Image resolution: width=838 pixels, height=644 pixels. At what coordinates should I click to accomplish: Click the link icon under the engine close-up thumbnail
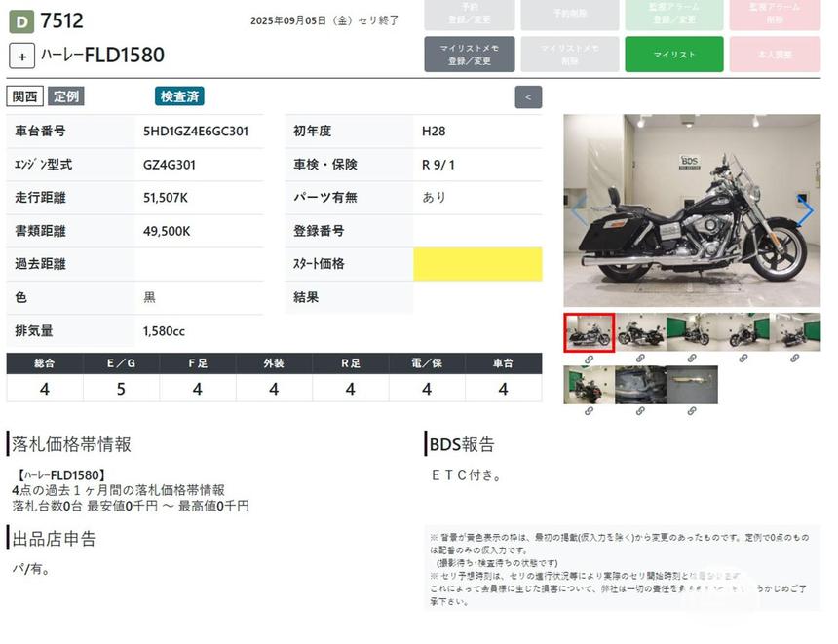[640, 411]
